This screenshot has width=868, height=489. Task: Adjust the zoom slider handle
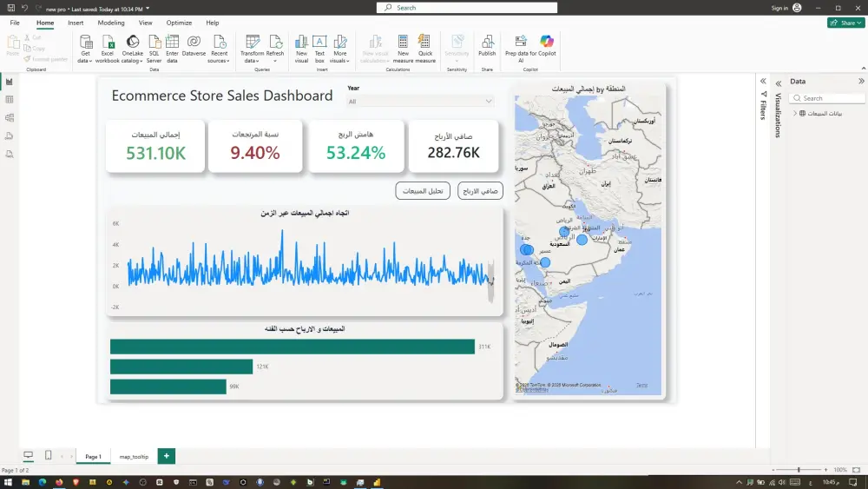click(799, 470)
